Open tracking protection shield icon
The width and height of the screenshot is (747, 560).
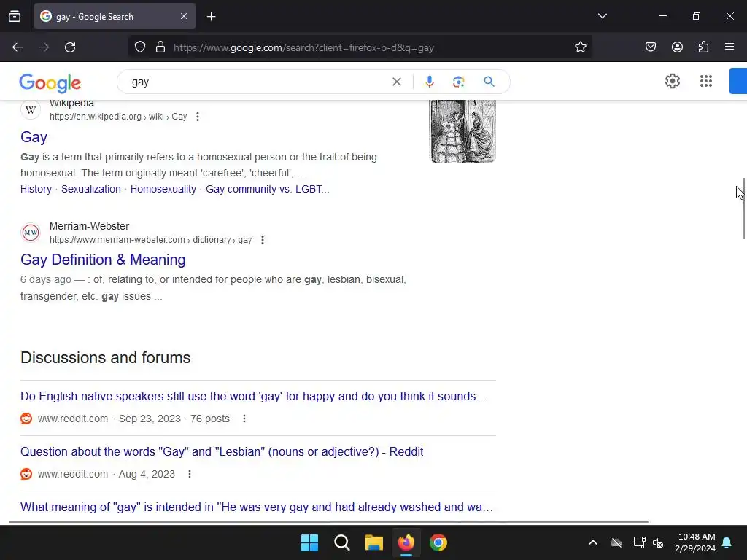coord(139,47)
